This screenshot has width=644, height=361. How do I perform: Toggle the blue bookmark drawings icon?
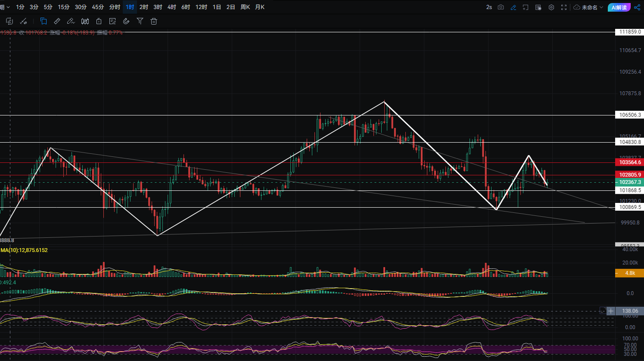coord(44,21)
